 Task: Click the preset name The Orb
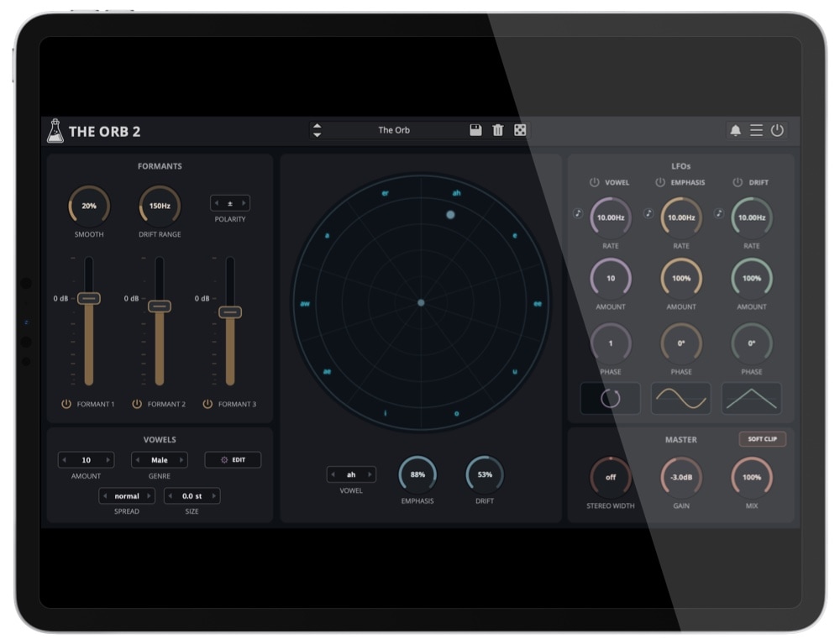point(394,130)
